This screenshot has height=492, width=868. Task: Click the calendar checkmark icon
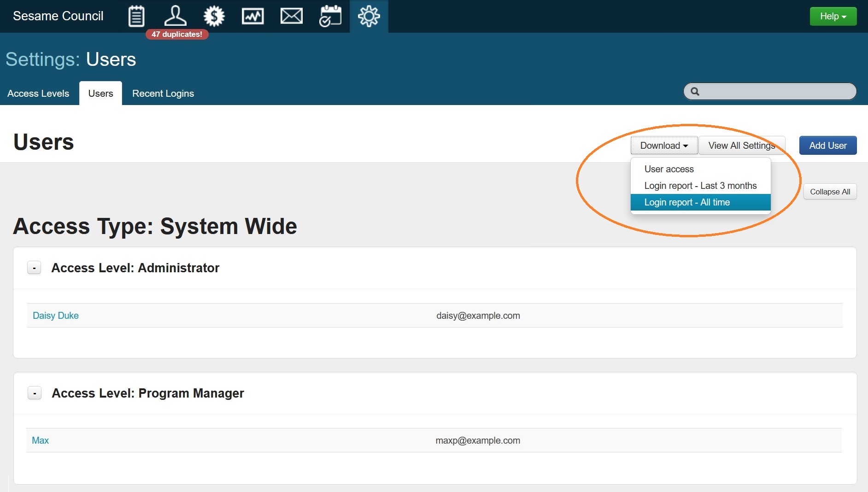point(330,17)
